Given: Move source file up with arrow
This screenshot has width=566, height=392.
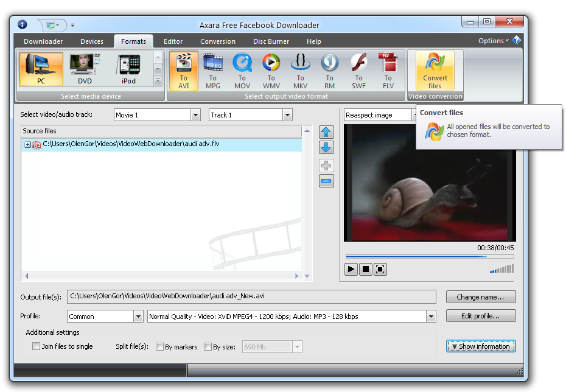Looking at the screenshot, I should pos(326,132).
